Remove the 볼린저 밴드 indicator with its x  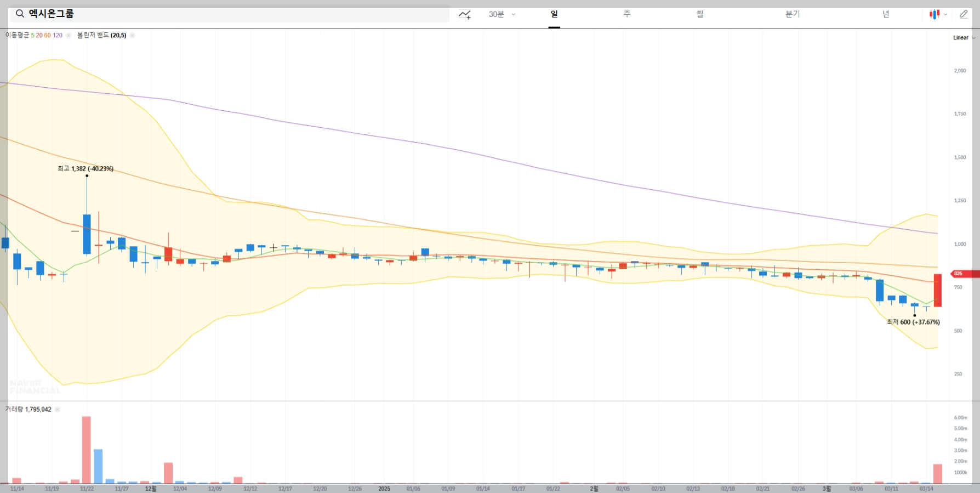132,36
